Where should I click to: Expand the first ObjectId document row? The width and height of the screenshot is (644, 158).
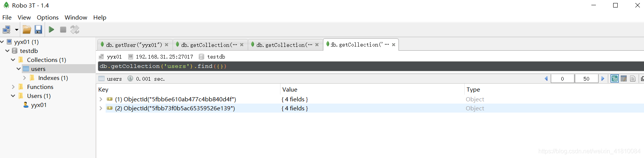101,99
